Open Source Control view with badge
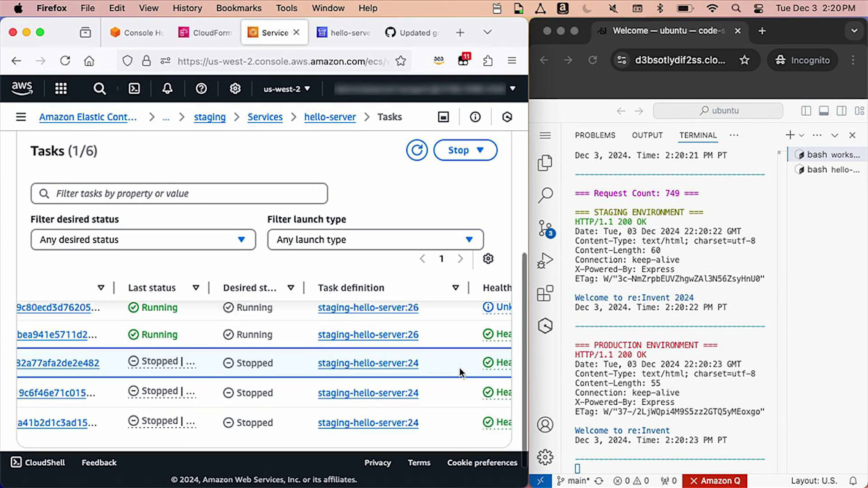This screenshot has width=868, height=488. point(546,229)
